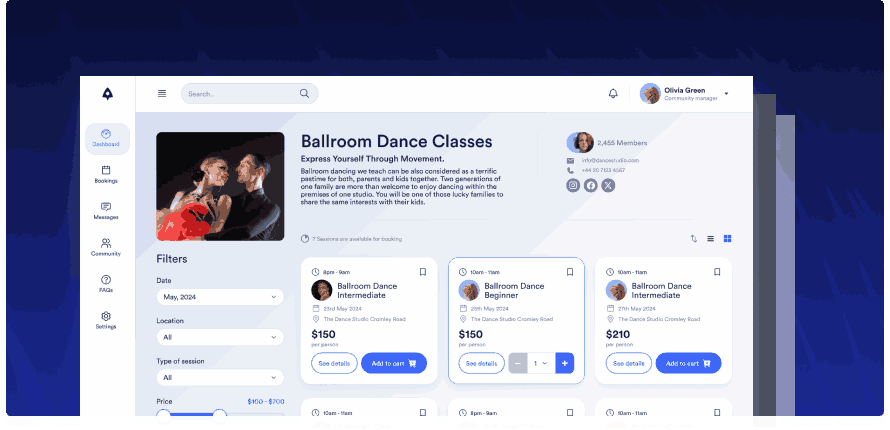Switch to grid view layout icon

[x=727, y=239]
